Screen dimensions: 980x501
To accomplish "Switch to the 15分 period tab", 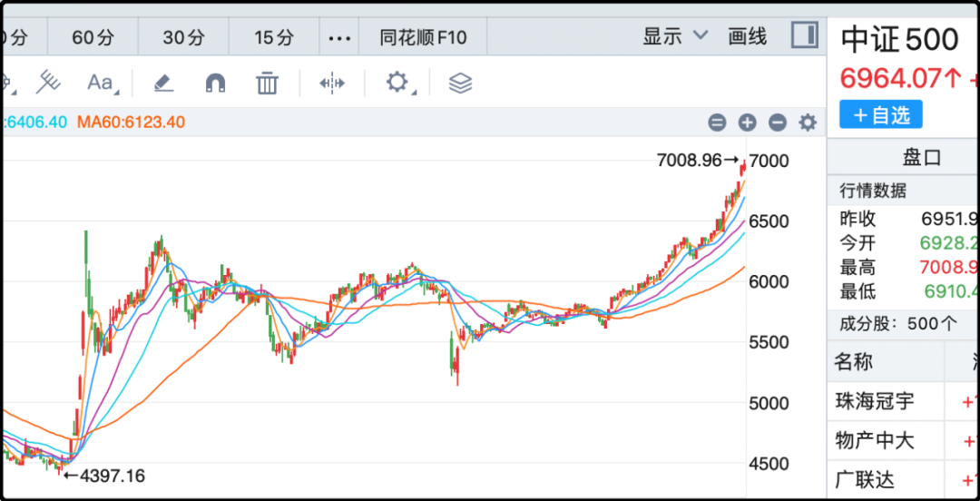I will point(274,37).
